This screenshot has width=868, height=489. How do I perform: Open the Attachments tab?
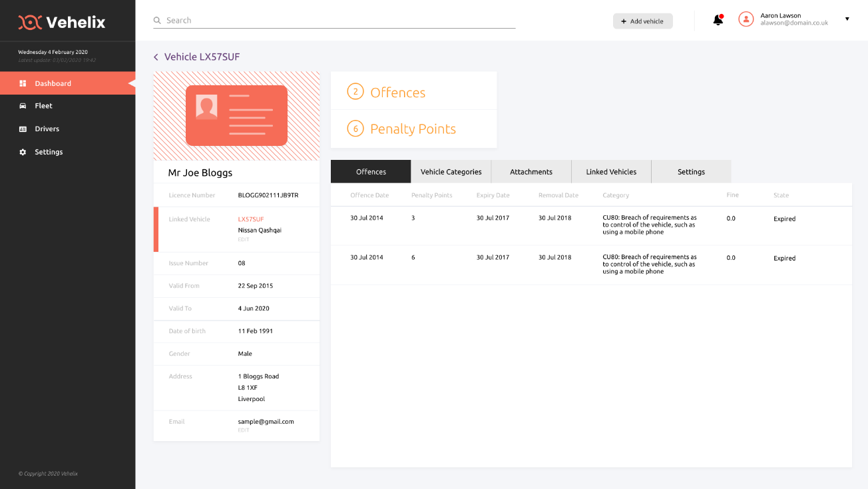tap(531, 172)
